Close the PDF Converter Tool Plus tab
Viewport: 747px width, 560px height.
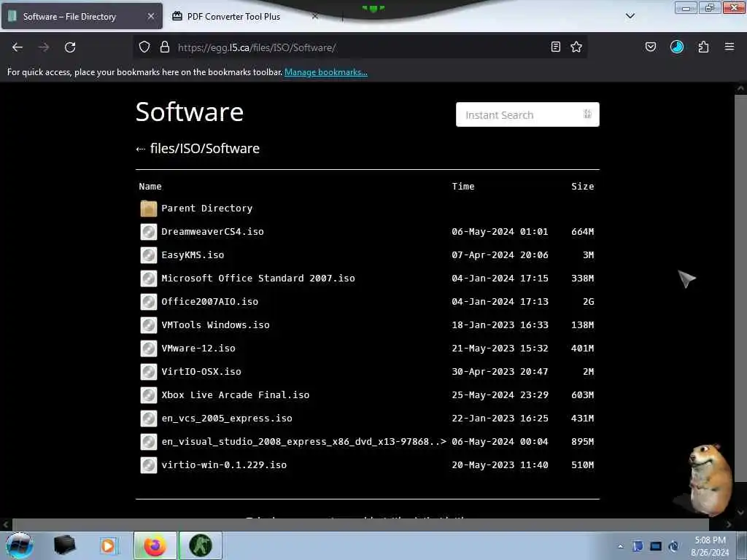[x=315, y=16]
